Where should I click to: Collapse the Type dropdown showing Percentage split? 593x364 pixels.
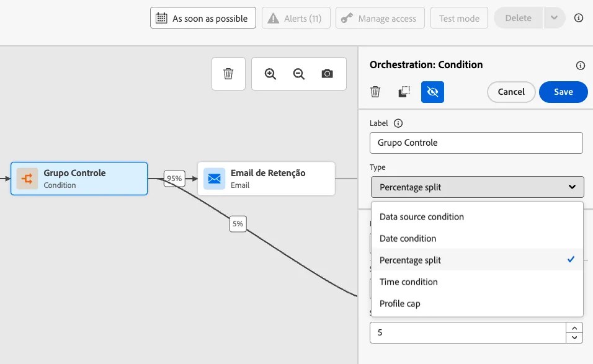477,187
